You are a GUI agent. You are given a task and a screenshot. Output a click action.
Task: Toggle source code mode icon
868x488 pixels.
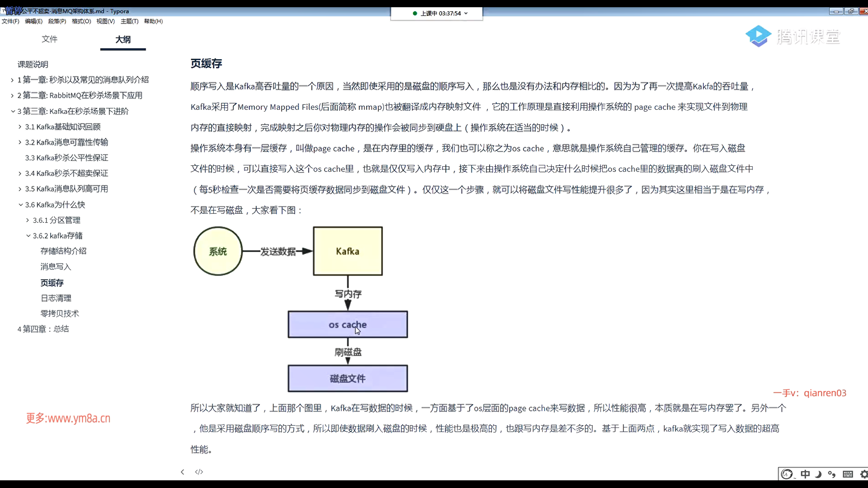(199, 472)
